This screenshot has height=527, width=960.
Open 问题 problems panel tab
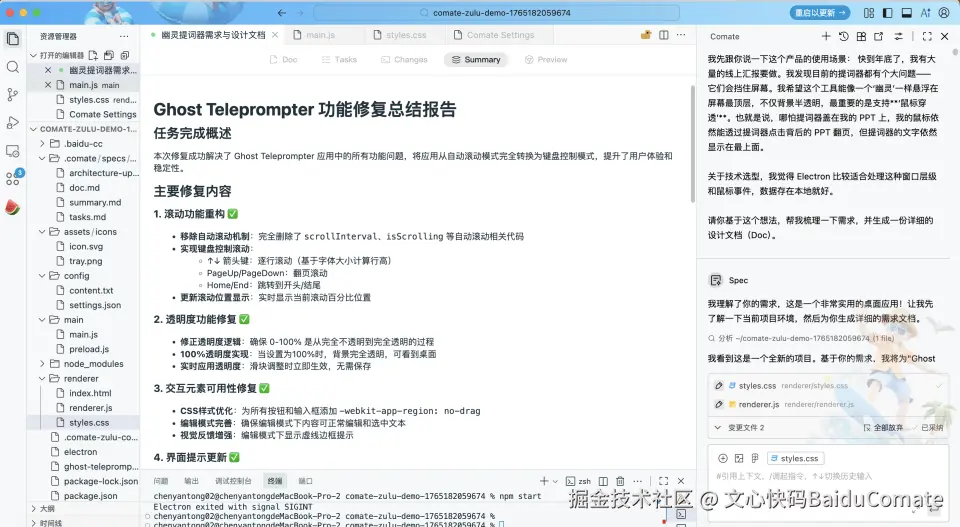coord(161,481)
